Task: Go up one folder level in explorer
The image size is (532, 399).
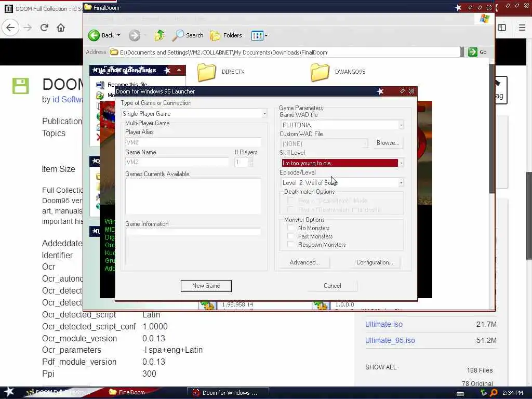Action: coord(159,35)
